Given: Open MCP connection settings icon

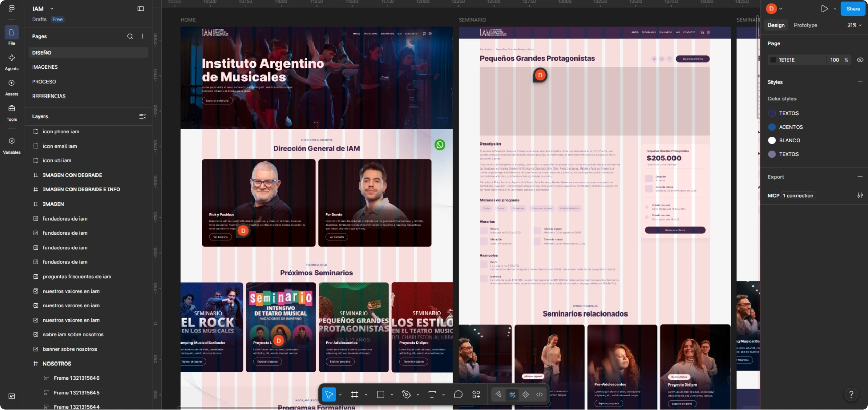Looking at the screenshot, I should click(860, 196).
